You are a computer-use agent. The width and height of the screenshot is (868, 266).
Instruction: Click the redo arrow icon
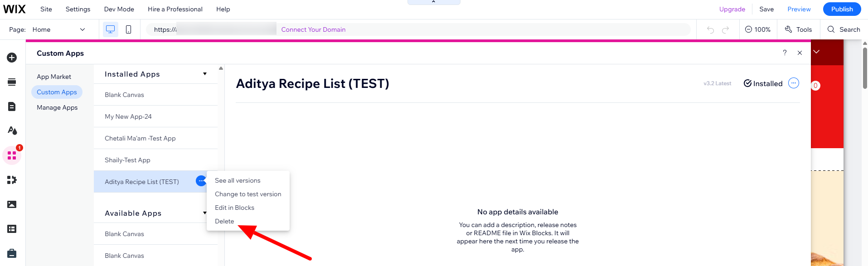point(726,30)
